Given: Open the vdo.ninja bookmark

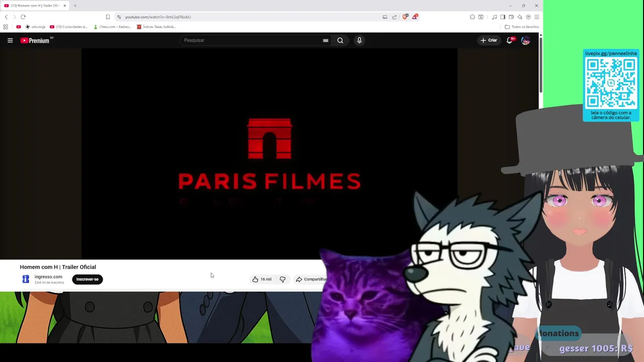Looking at the screenshot, I should [35, 27].
